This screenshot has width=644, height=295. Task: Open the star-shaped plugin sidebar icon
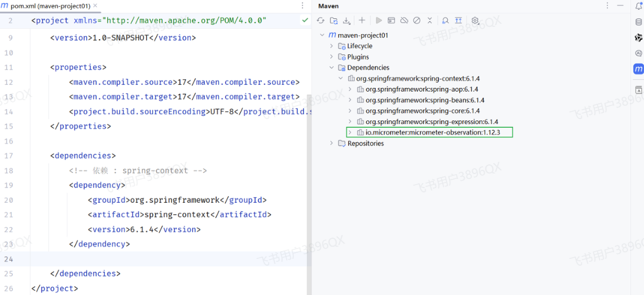click(x=639, y=37)
